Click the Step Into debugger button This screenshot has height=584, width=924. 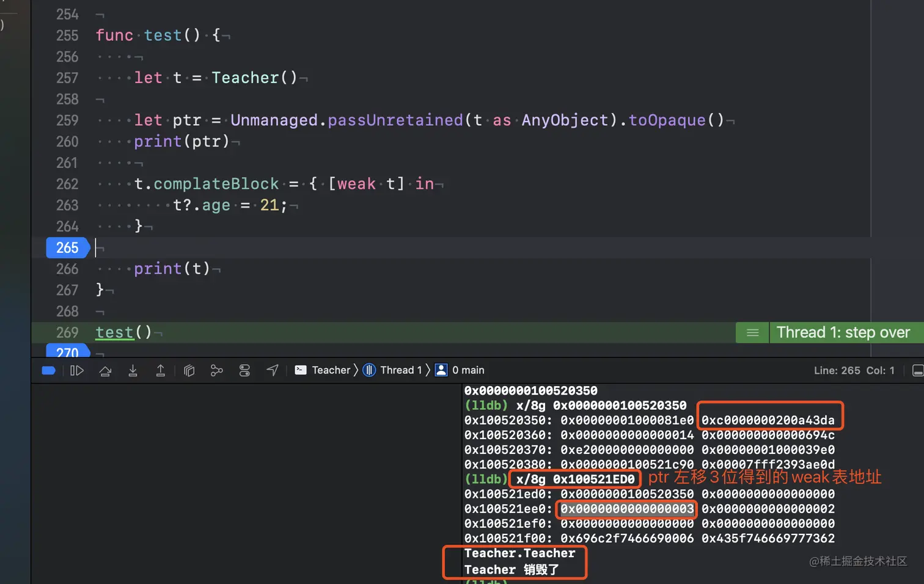click(x=133, y=370)
